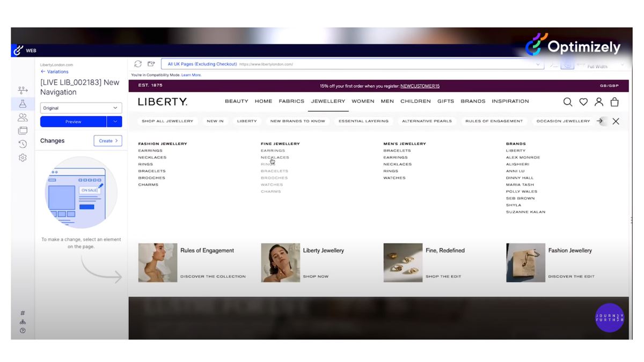Open the Liberty site search icon

pos(568,102)
